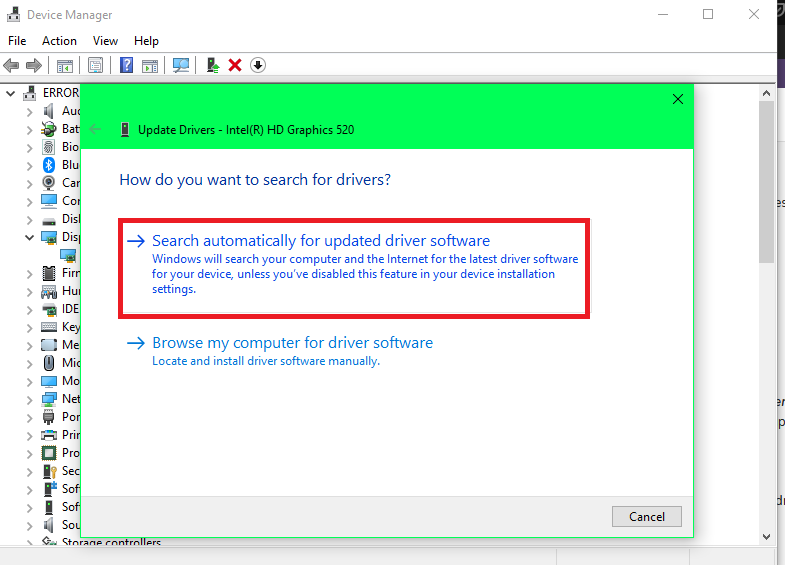Collapse the expanded Display adapters node

point(30,237)
